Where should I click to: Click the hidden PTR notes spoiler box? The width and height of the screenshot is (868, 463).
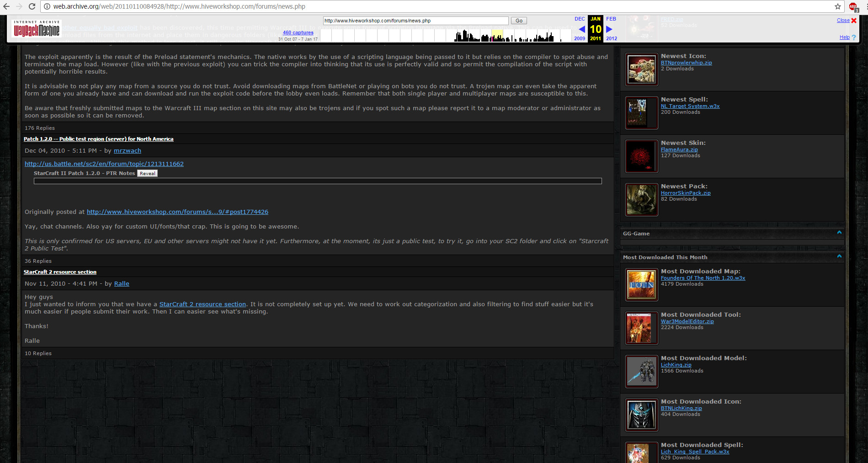(318, 181)
